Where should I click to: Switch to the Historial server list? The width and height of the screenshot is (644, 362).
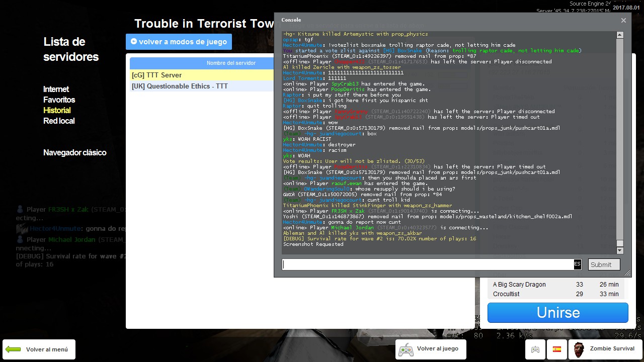[x=57, y=111]
